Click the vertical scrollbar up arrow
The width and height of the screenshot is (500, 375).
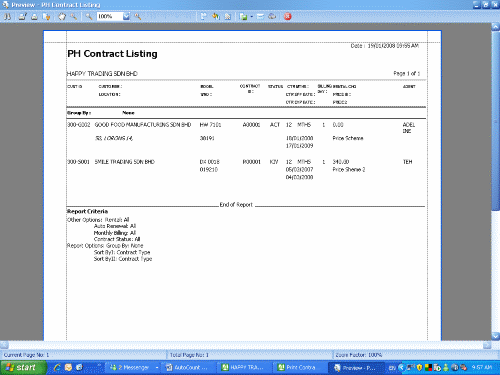(496, 27)
